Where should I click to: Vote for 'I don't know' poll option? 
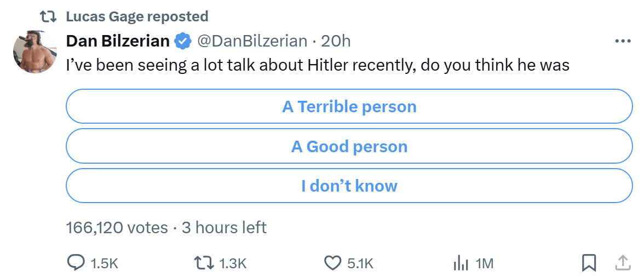[349, 186]
